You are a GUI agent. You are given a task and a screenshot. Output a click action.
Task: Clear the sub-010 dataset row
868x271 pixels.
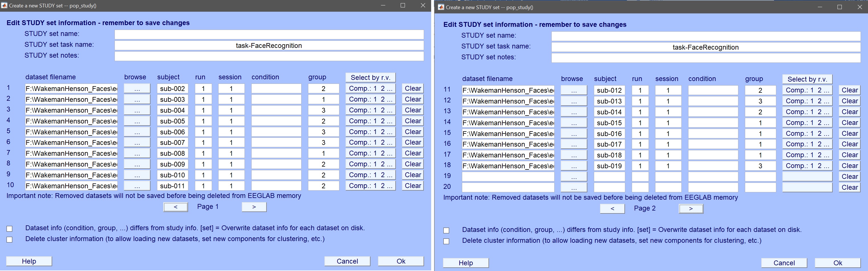413,175
